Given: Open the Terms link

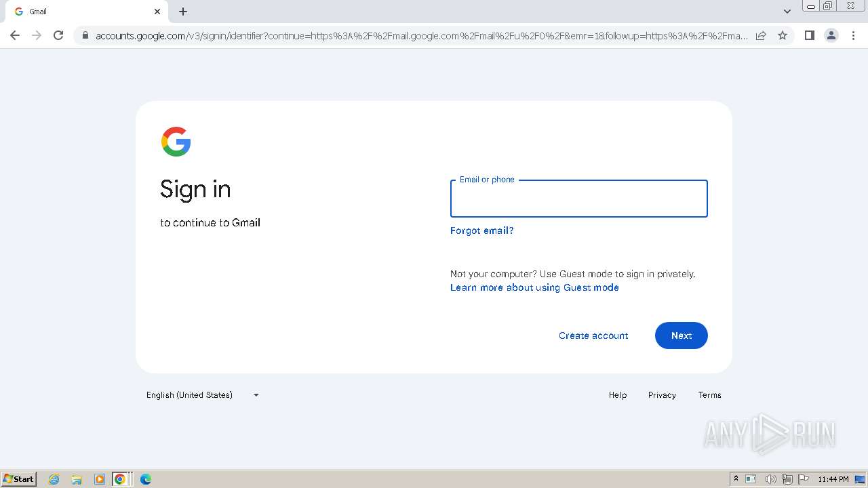Looking at the screenshot, I should (x=709, y=395).
